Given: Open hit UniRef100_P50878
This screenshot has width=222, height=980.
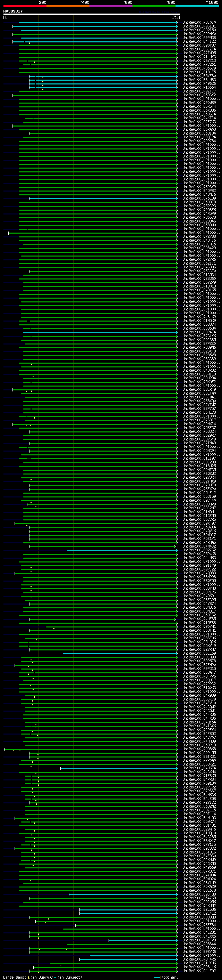Looking at the screenshot, I should click(199, 202).
